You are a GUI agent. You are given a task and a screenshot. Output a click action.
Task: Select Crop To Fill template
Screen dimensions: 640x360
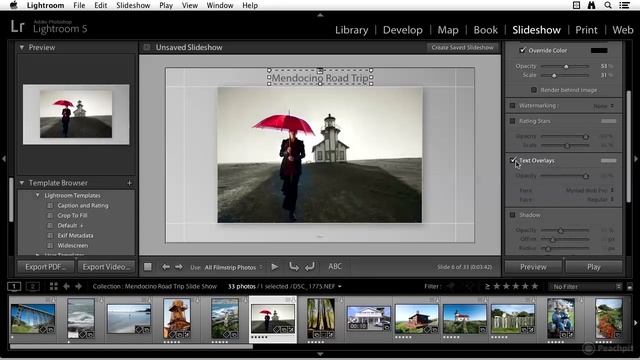(72, 216)
